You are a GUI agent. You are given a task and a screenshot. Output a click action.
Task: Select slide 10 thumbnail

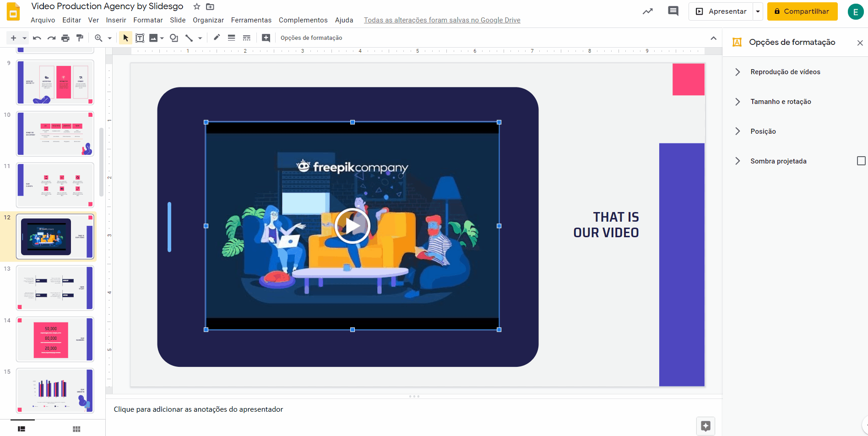tap(55, 134)
